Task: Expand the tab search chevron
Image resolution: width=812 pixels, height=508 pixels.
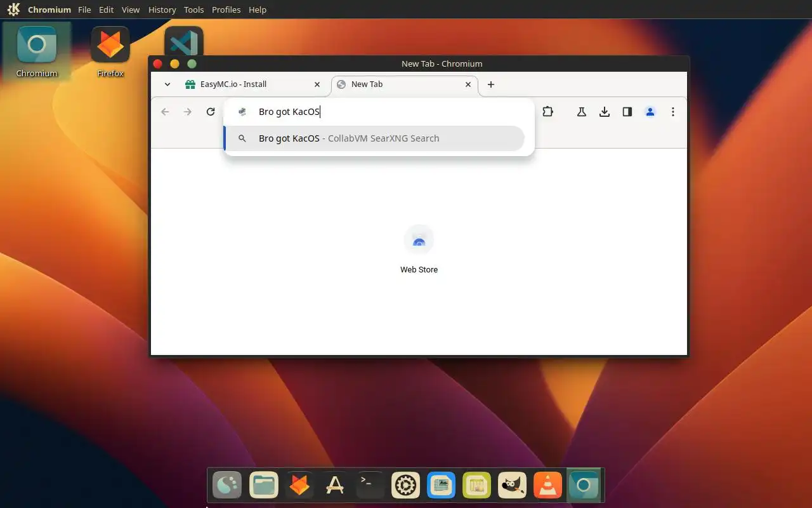Action: pyautogui.click(x=167, y=84)
